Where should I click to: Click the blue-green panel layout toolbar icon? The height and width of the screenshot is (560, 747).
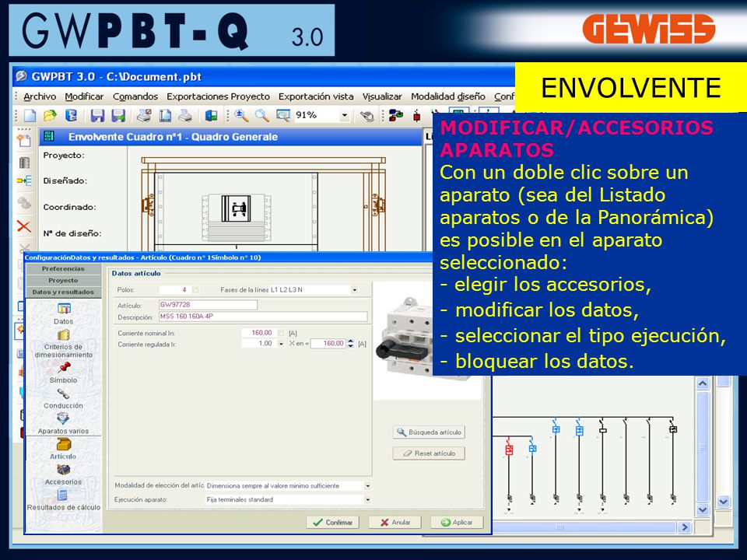click(x=211, y=115)
